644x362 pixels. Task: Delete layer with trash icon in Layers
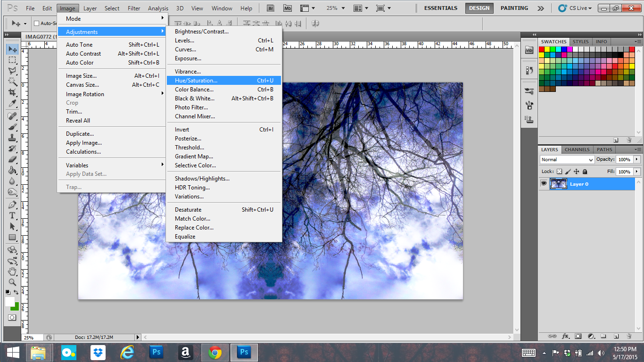pyautogui.click(x=629, y=336)
